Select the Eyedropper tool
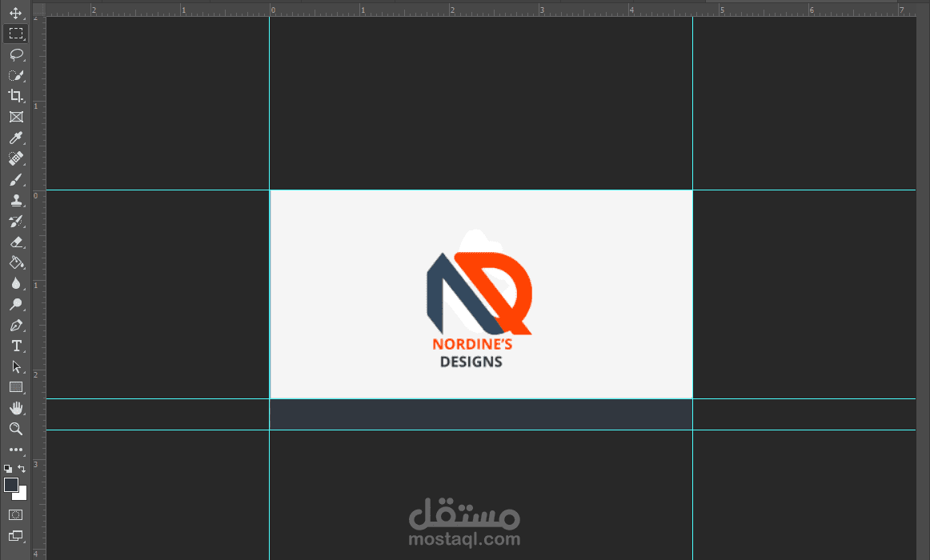This screenshot has width=930, height=560. click(16, 138)
